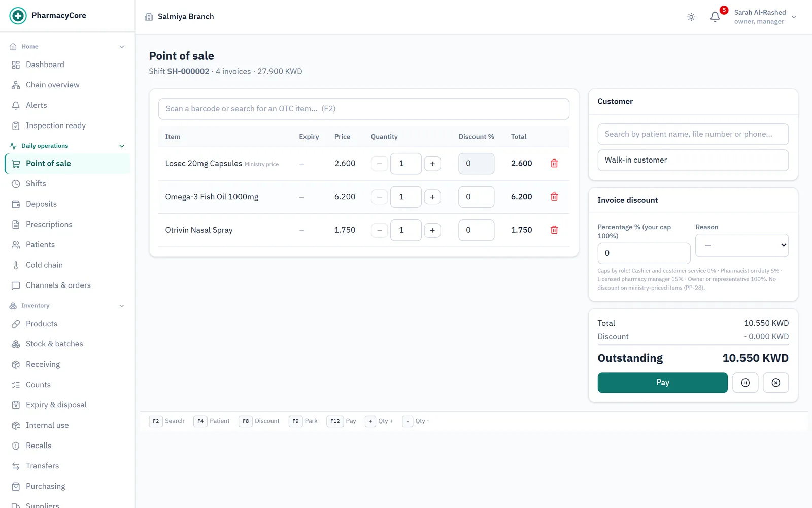Increase the Losec 20mg Capsules quantity
The width and height of the screenshot is (812, 508).
(432, 164)
